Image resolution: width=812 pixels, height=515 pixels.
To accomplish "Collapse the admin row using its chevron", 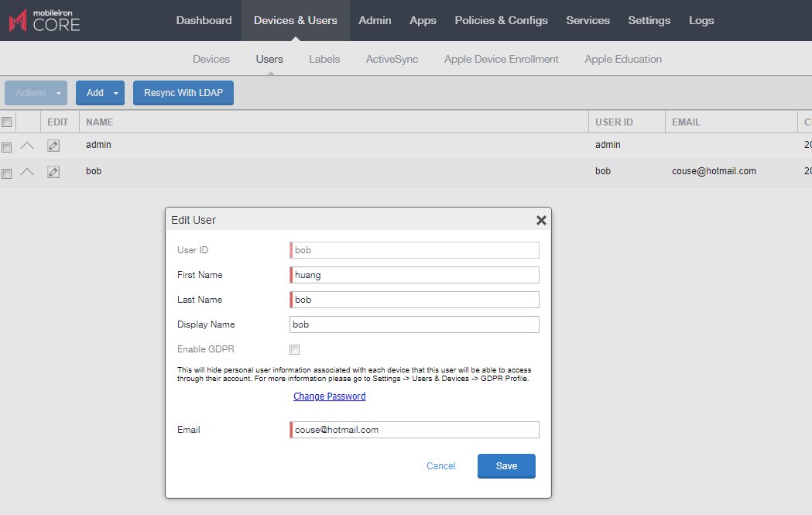I will coord(27,145).
